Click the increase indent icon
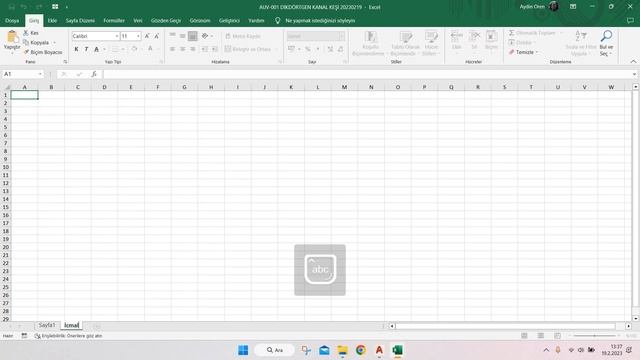640x360 pixels. pyautogui.click(x=215, y=49)
